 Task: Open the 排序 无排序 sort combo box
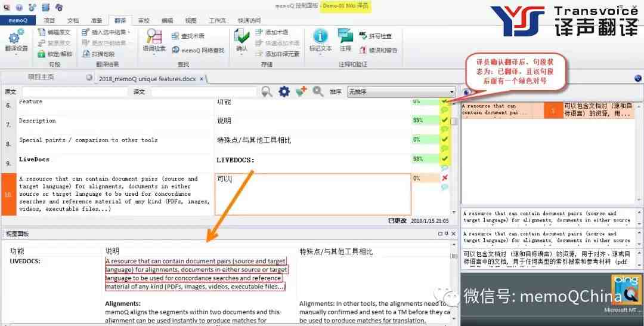pyautogui.click(x=401, y=92)
